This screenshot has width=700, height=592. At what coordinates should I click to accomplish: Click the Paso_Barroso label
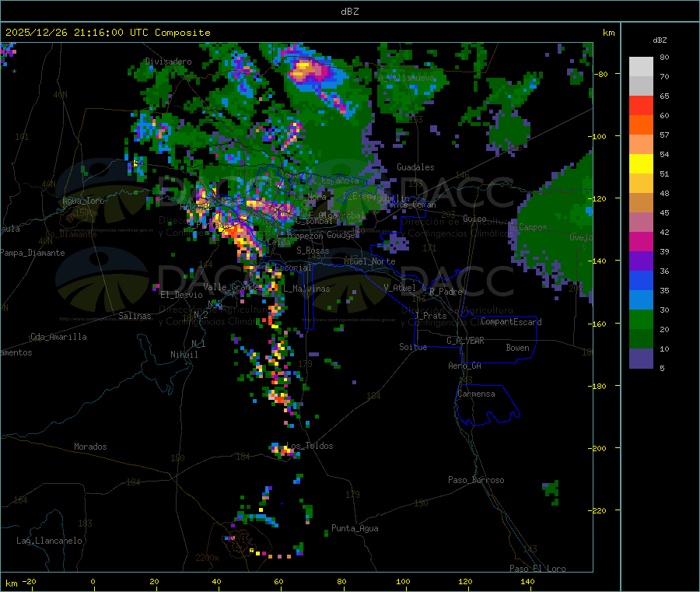point(476,480)
